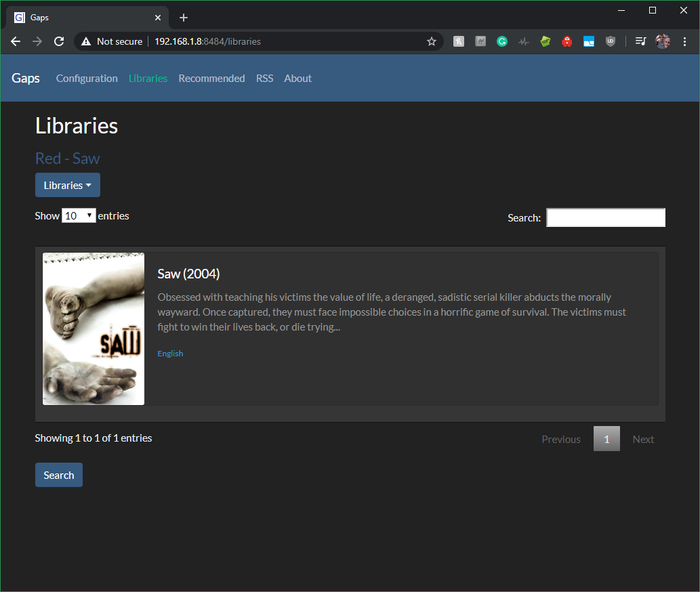Open the media control playlist icon
The height and width of the screenshot is (592, 700).
[x=640, y=41]
